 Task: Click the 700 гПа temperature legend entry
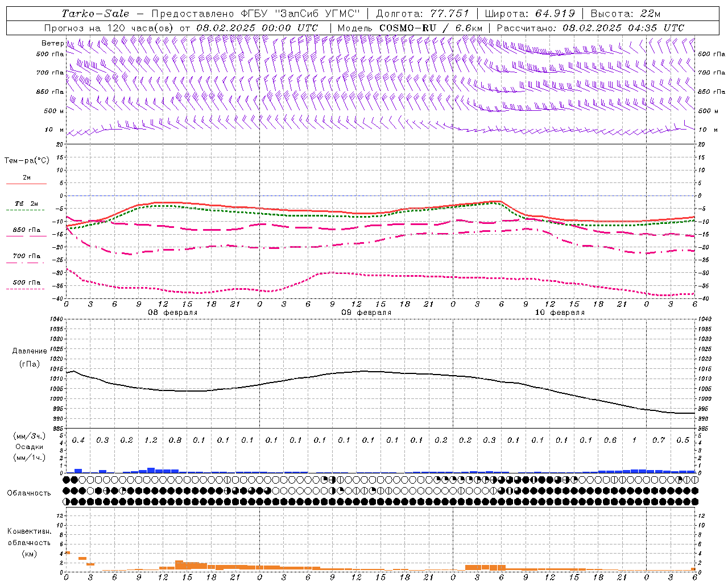click(x=27, y=256)
